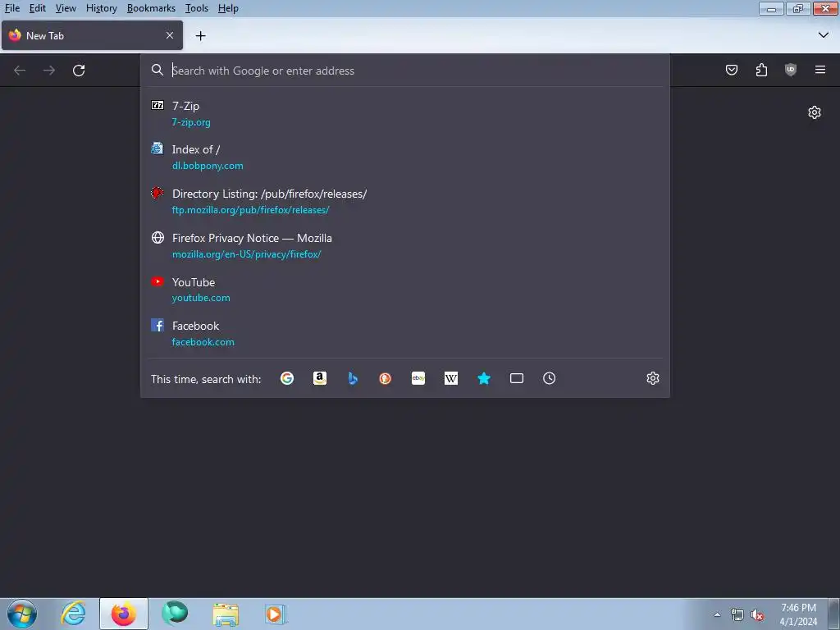Search in History clock icon
Viewport: 840px width, 630px height.
[x=549, y=378]
